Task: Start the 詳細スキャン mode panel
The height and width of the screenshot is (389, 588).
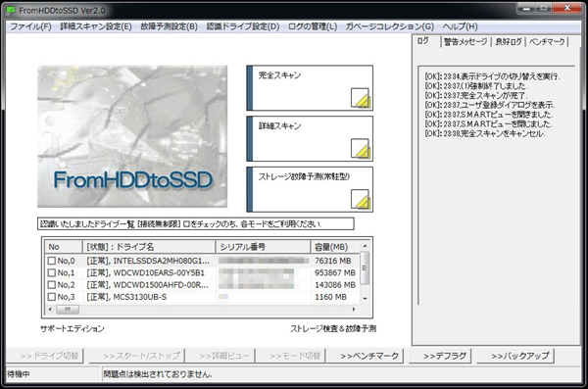Action: (310, 139)
